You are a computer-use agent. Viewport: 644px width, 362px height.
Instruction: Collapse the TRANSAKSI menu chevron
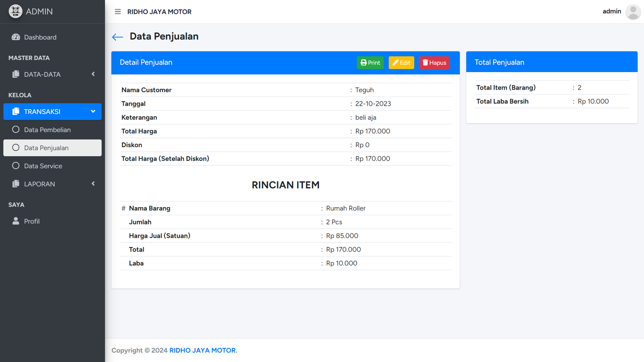(x=93, y=111)
